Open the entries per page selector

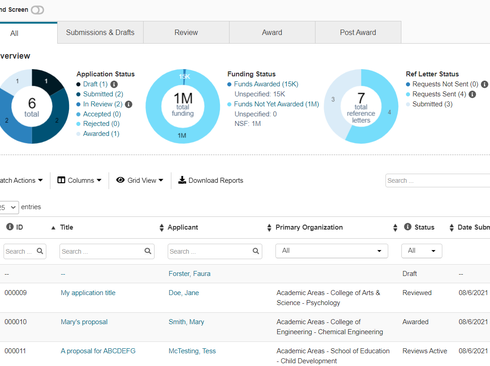click(9, 207)
